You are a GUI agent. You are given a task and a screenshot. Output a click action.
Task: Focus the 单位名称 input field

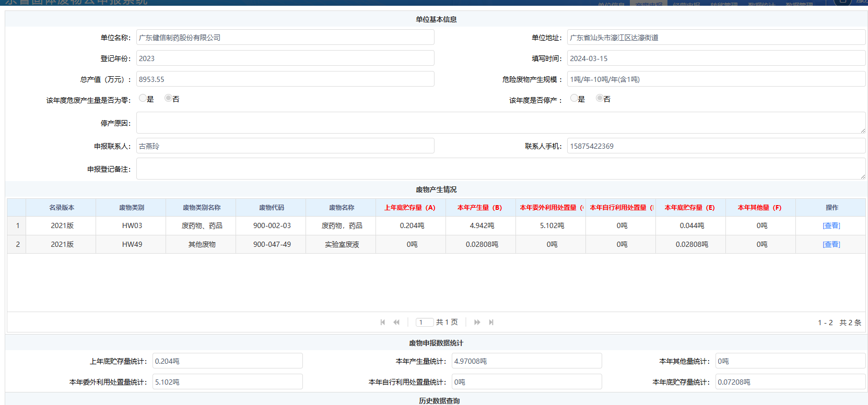285,38
